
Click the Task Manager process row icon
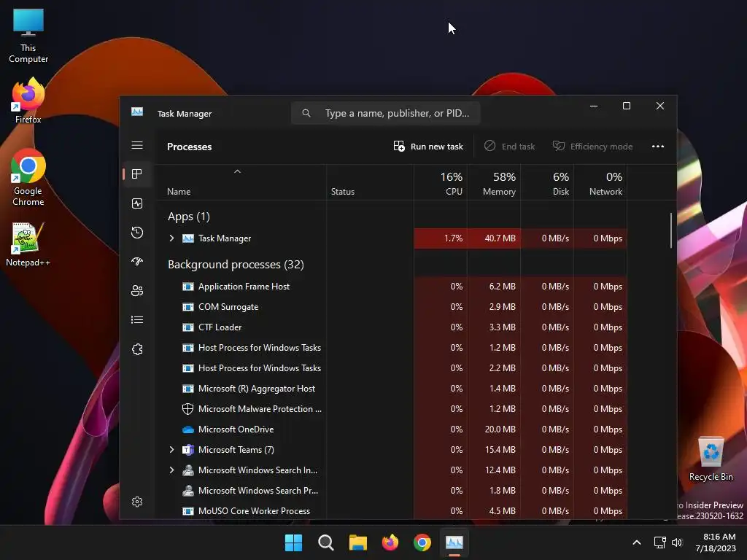(x=188, y=238)
